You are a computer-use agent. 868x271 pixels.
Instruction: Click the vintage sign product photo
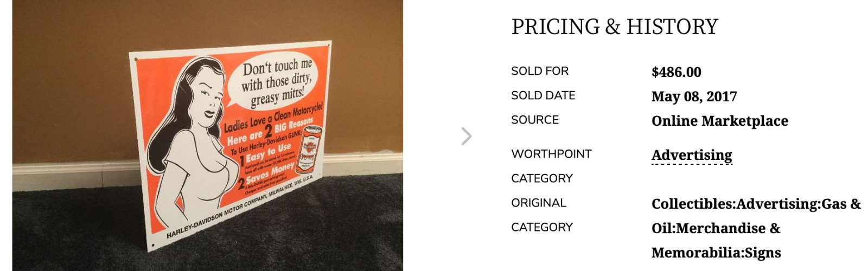pos(207,135)
